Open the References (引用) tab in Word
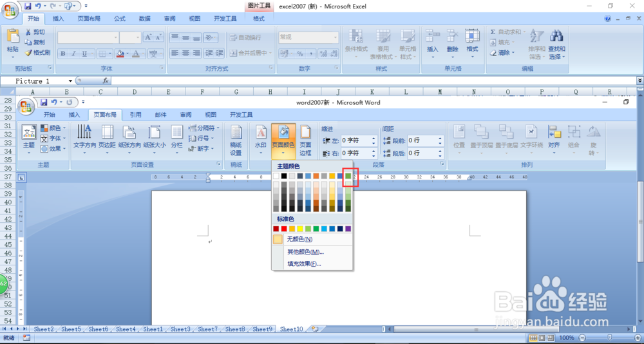The width and height of the screenshot is (644, 344). 135,115
